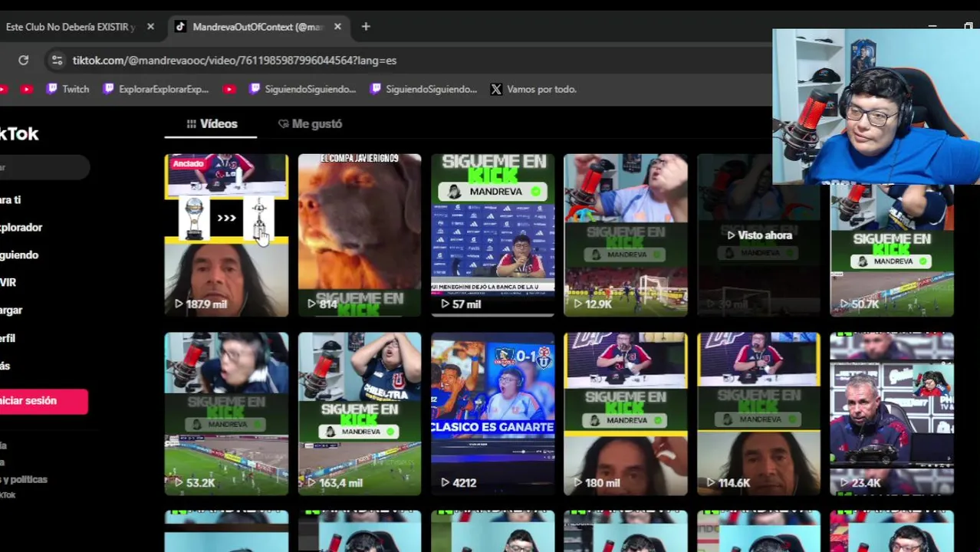Switch to the 'Me gustó' tab

pos(311,123)
